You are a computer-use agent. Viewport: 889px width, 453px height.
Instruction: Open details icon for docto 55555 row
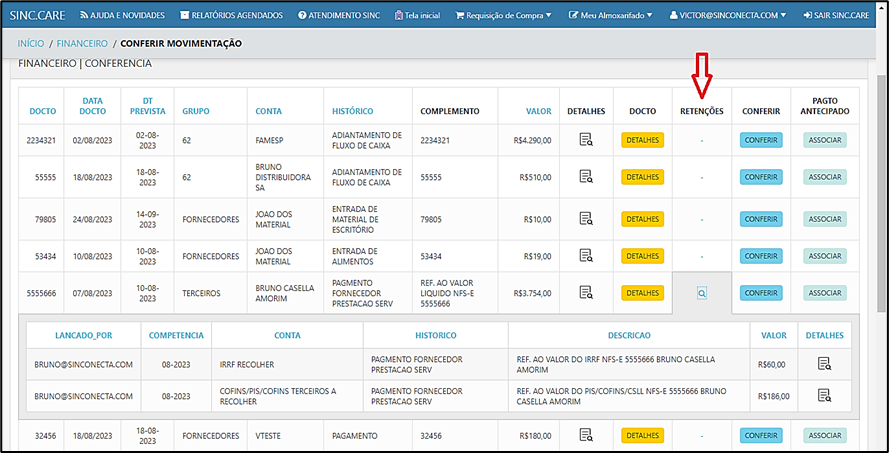click(x=586, y=176)
